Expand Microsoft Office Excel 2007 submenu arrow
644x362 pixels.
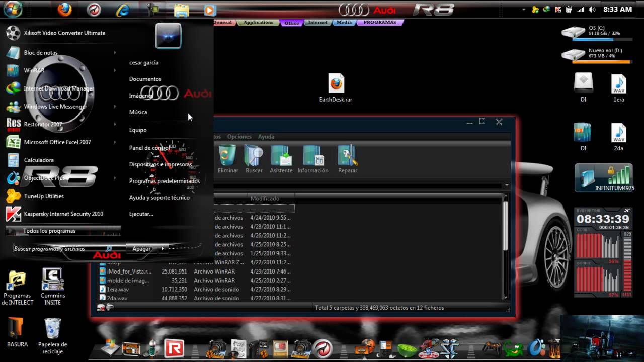pyautogui.click(x=115, y=142)
